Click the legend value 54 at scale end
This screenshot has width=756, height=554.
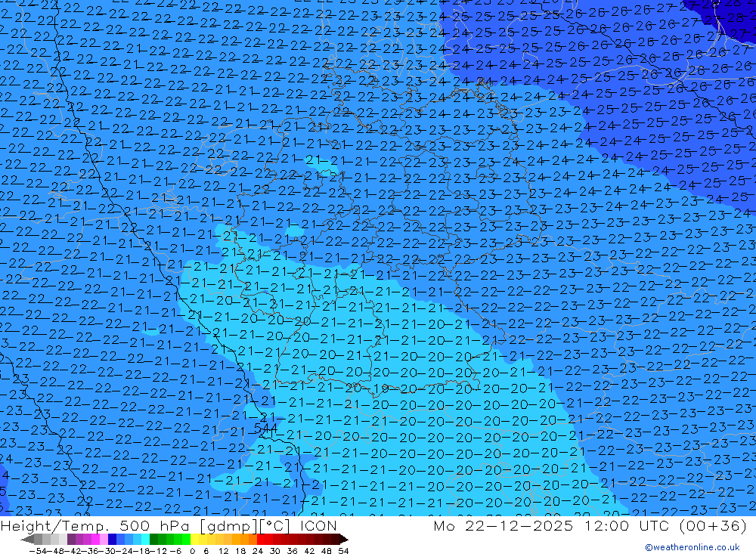point(343,551)
